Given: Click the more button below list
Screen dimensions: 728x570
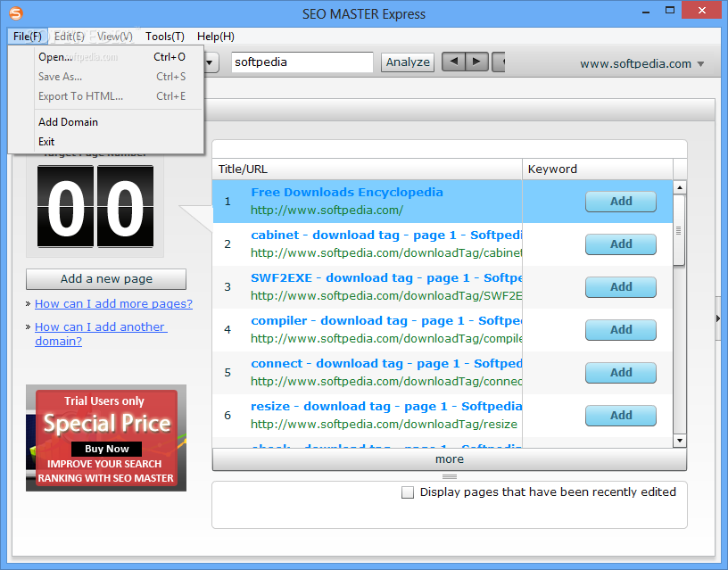Looking at the screenshot, I should pos(450,459).
